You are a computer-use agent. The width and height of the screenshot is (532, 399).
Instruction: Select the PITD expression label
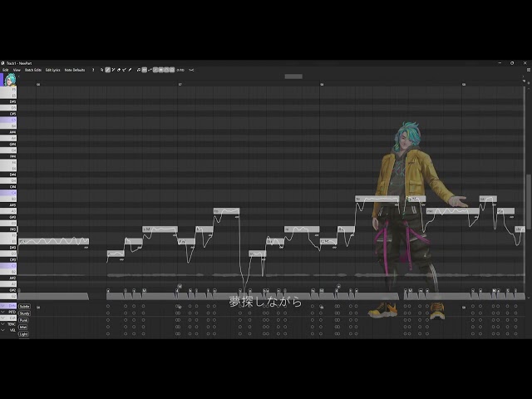pyautogui.click(x=12, y=312)
